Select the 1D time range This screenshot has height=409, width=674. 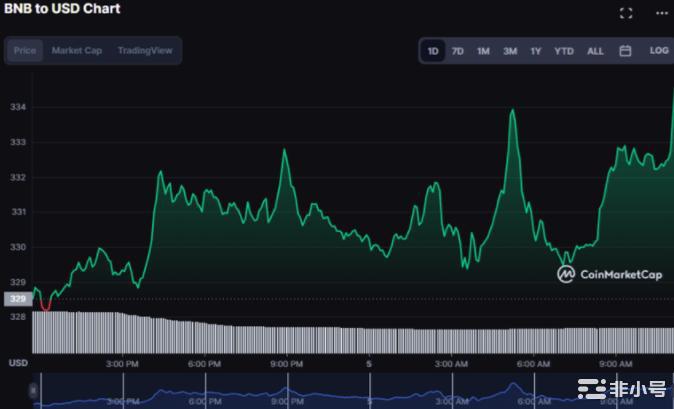[433, 51]
